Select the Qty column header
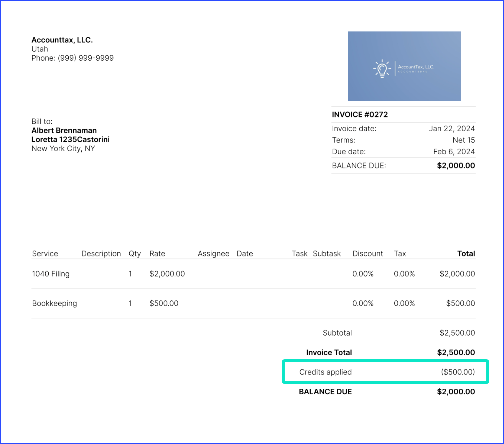504x444 pixels. click(135, 254)
